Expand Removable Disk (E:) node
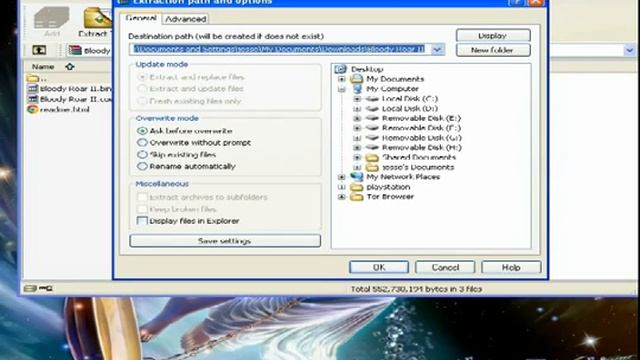 coord(357,118)
